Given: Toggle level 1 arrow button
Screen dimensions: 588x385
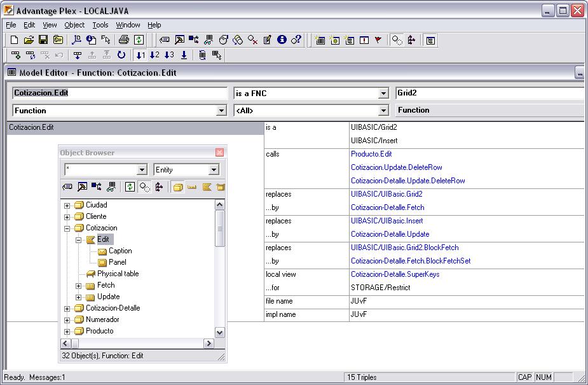Looking at the screenshot, I should tap(140, 55).
